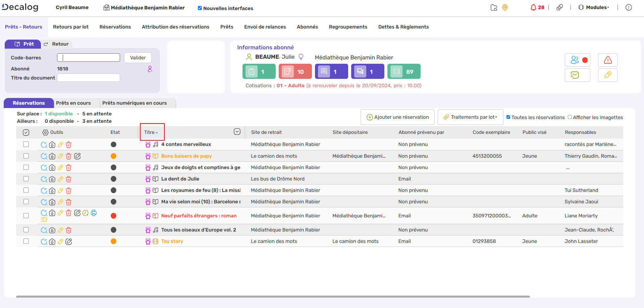Screen dimensions: 644x308
Task: Click the green send-mail envelope icon
Action: pos(575,75)
